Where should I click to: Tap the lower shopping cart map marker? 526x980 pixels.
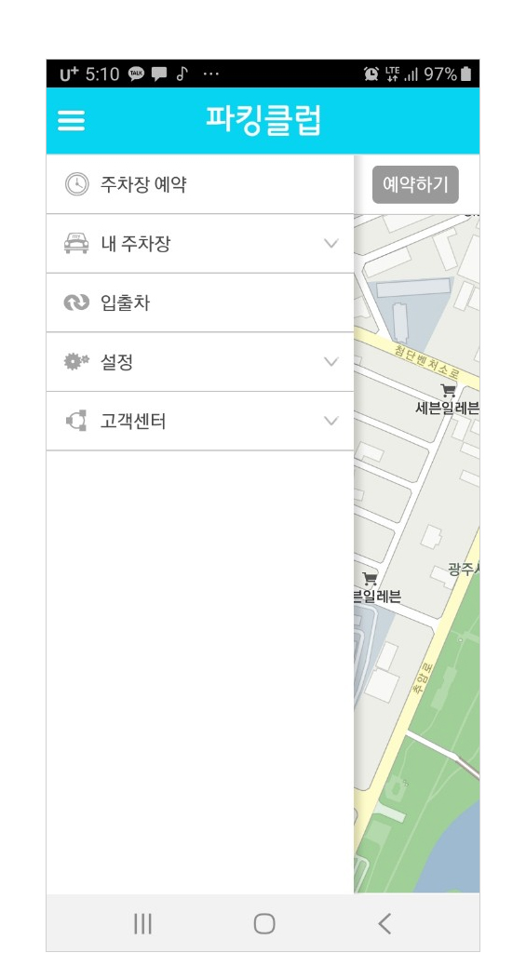coord(370,578)
